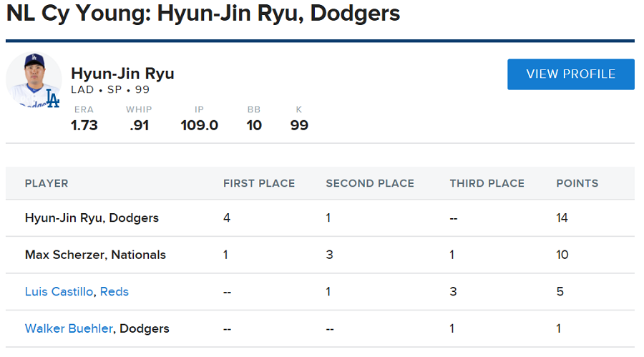
Task: Click the points total 14 for Ryu
Action: [x=562, y=217]
